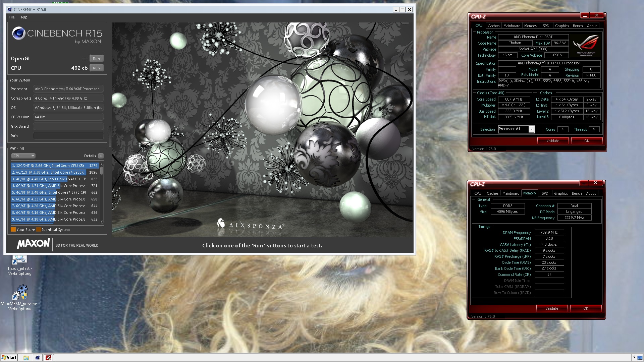Click Cinebench title bar app icon
Screen dimensions: 644x362
tap(9, 9)
